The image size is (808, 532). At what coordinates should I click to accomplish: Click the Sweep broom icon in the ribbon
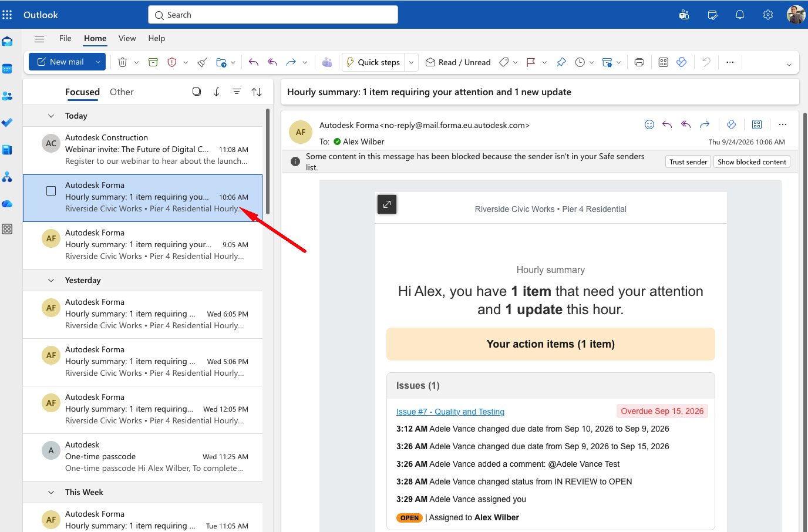(x=203, y=62)
